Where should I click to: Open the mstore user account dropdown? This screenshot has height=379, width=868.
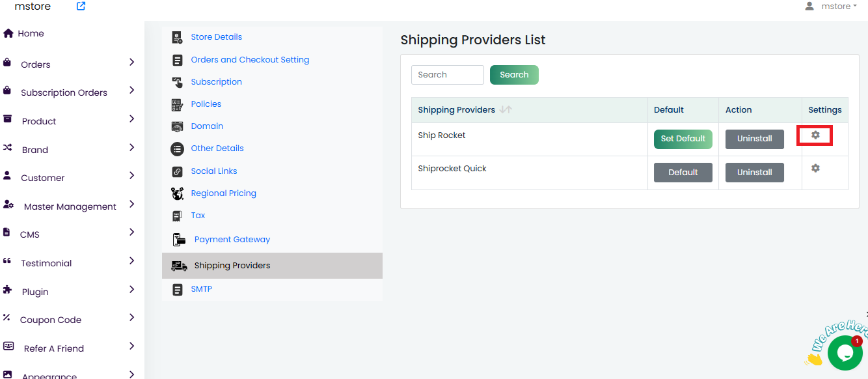830,7
